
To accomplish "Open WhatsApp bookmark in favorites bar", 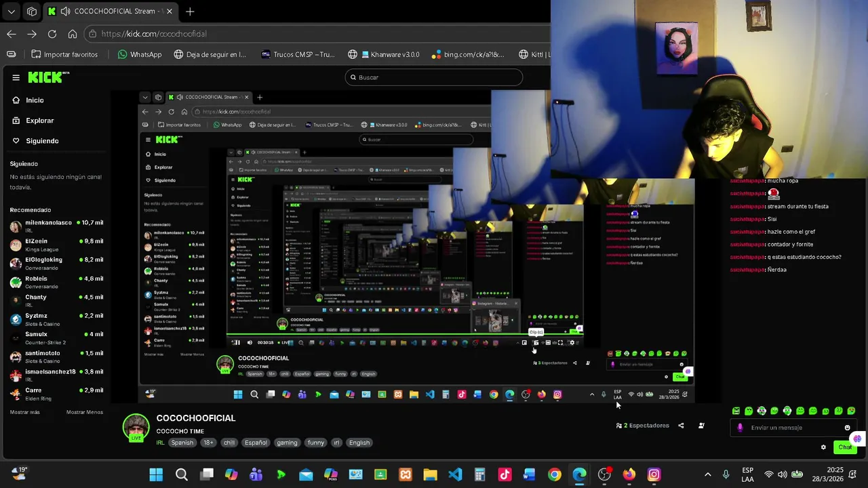I will tap(140, 54).
